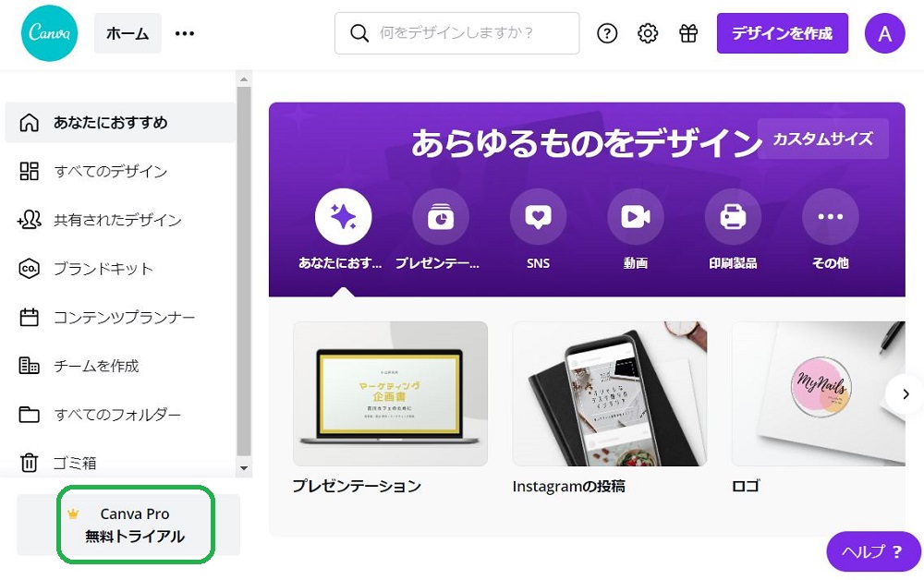Select the 印刷製品 print products category
The width and height of the screenshot is (924, 580).
[733, 216]
